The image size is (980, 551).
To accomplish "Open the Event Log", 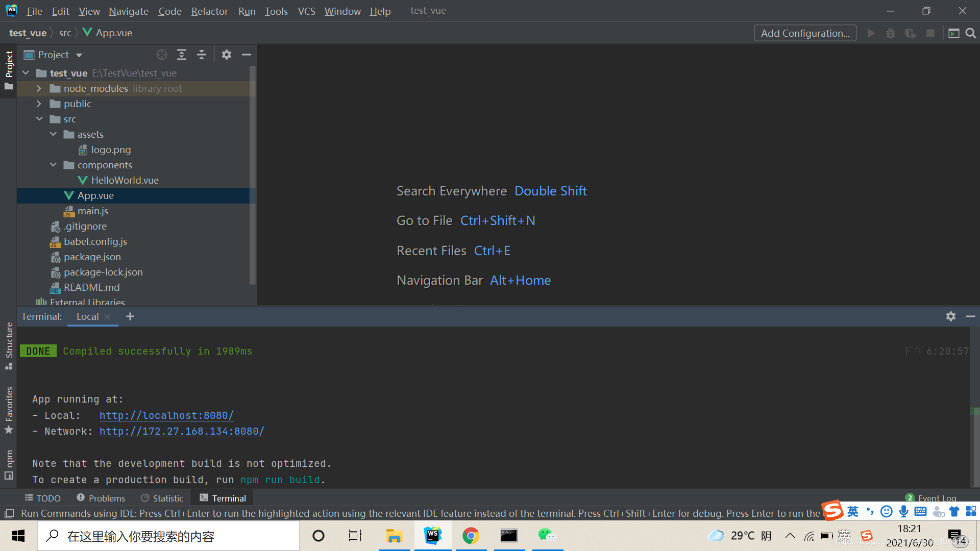I will (x=931, y=498).
